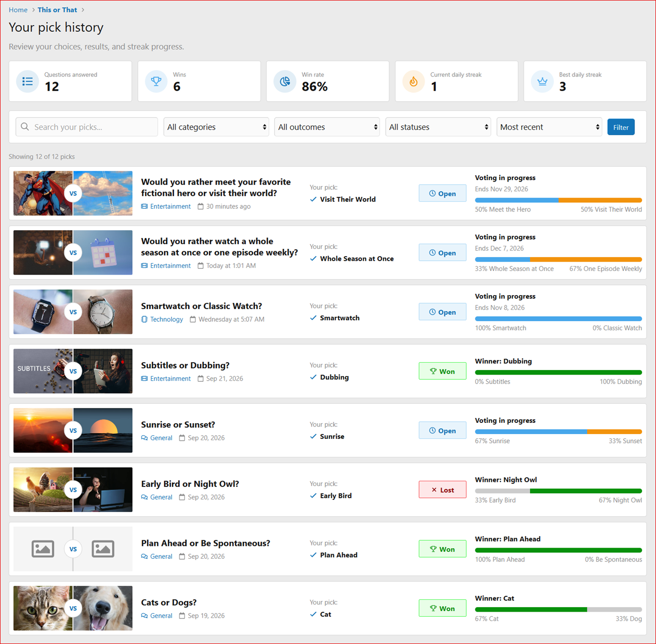Click the Won badge on Plan Ahead row
Screen dimensions: 656x644
(443, 549)
